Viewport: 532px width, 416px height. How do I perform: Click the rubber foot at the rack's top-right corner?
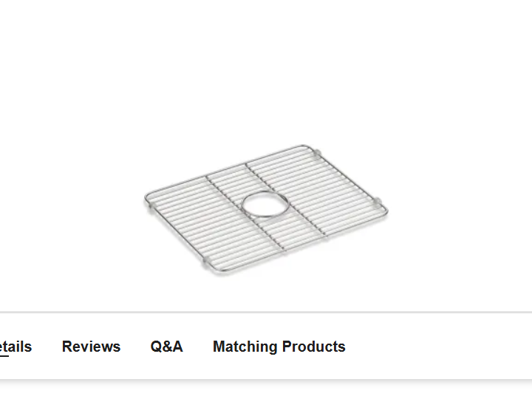317,154
